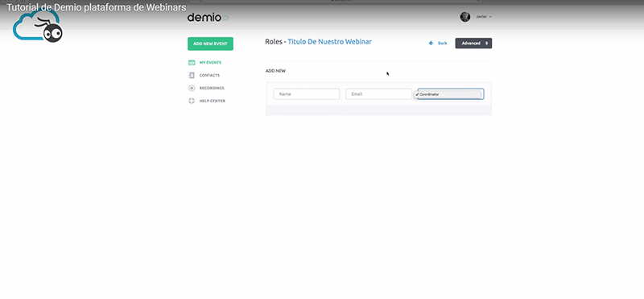The width and height of the screenshot is (644, 299).
Task: Click the Help Center lifebuoy icon
Action: point(192,101)
